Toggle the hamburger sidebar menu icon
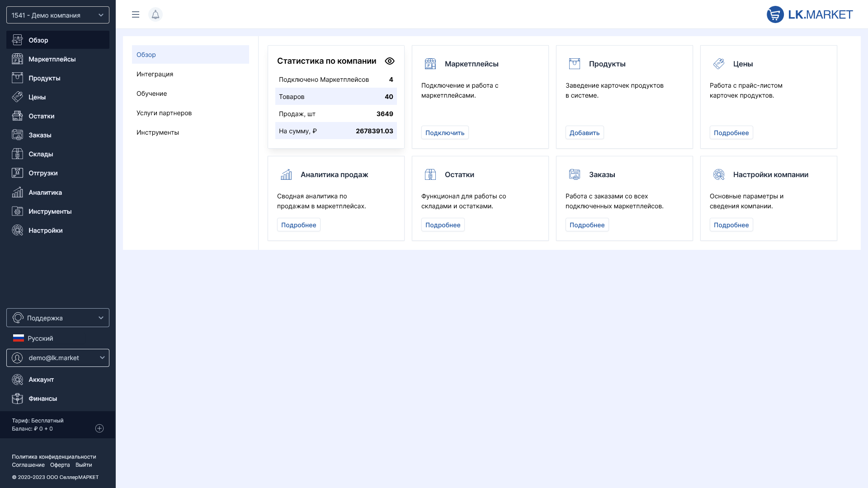The image size is (868, 488). (135, 14)
